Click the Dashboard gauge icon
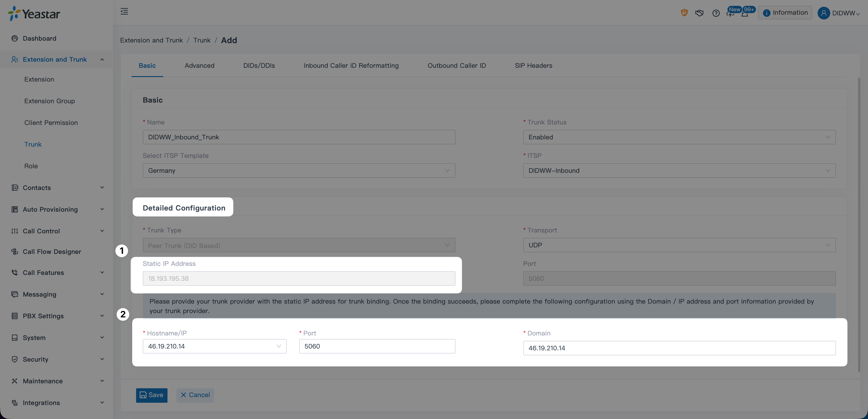868x419 pixels. pos(14,38)
